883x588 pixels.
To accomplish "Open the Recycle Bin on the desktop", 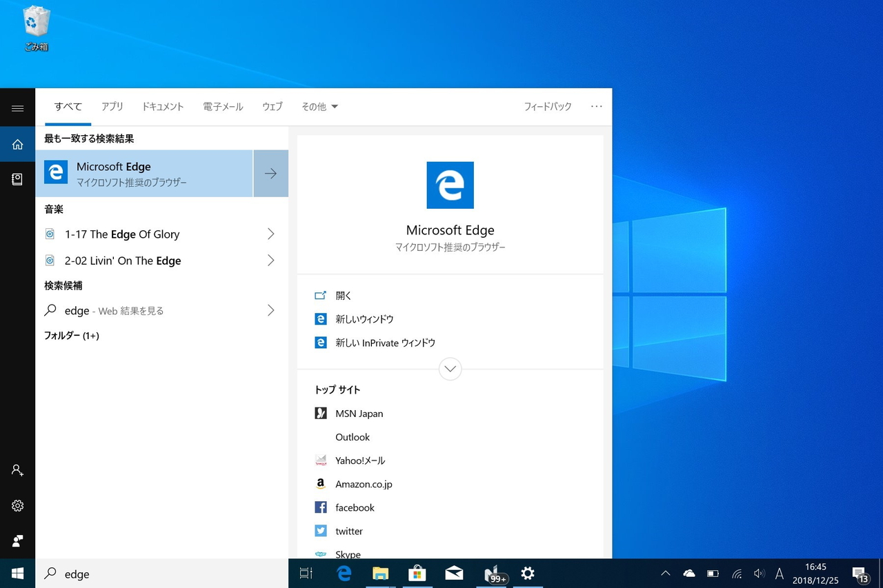I will (36, 29).
